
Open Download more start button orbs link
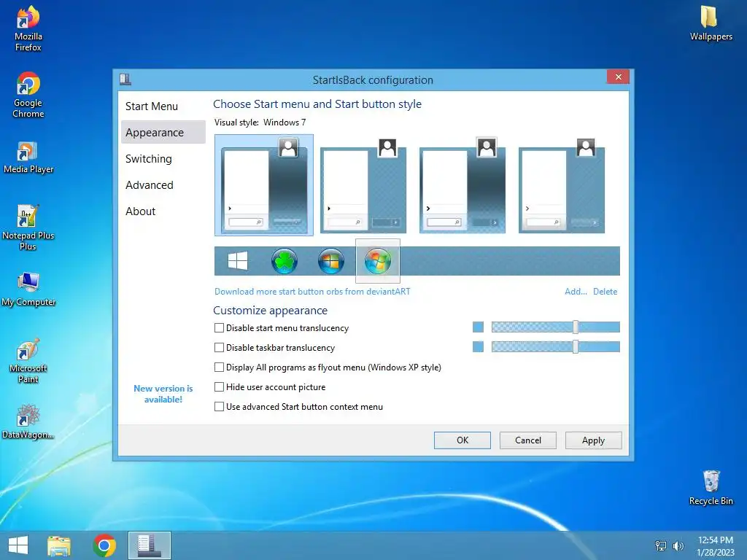tap(312, 292)
